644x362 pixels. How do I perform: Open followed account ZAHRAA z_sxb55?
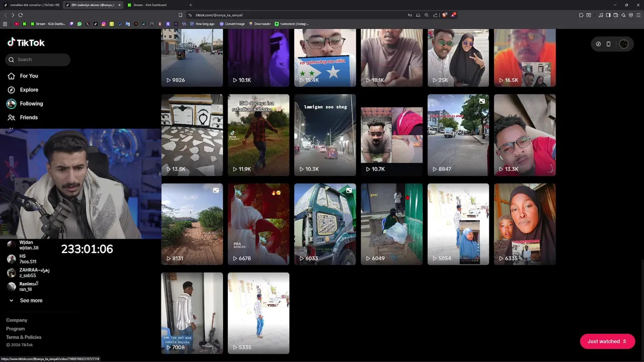pyautogui.click(x=34, y=273)
